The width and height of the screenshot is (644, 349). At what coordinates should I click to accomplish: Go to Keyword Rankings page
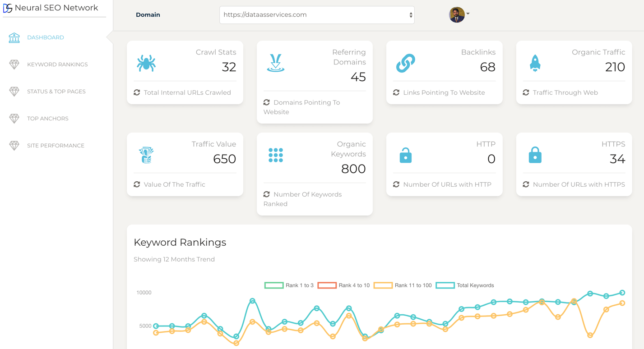click(57, 64)
